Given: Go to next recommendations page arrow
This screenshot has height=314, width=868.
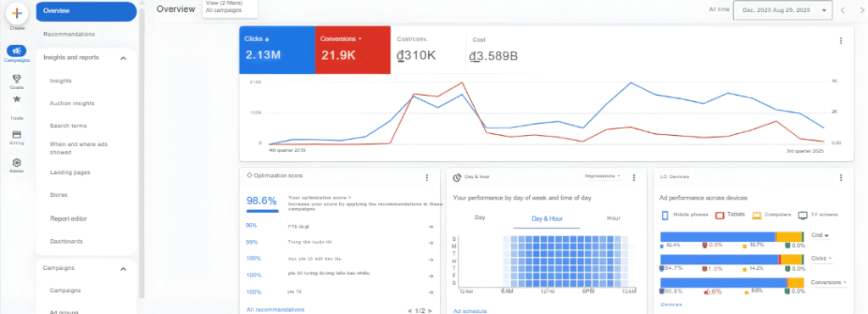Looking at the screenshot, I should click(x=430, y=311).
